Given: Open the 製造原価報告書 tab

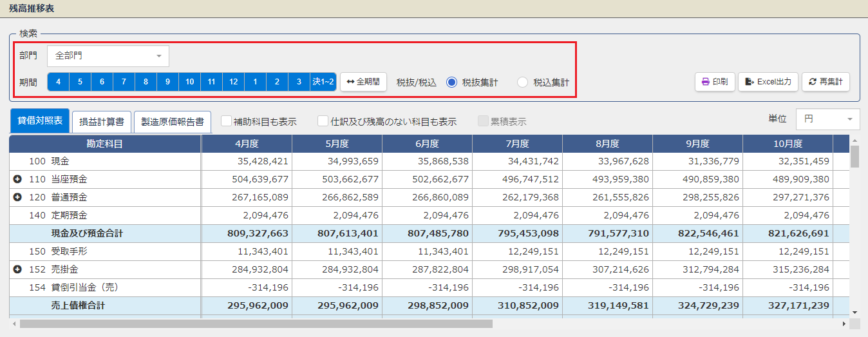Looking at the screenshot, I should pos(172,121).
